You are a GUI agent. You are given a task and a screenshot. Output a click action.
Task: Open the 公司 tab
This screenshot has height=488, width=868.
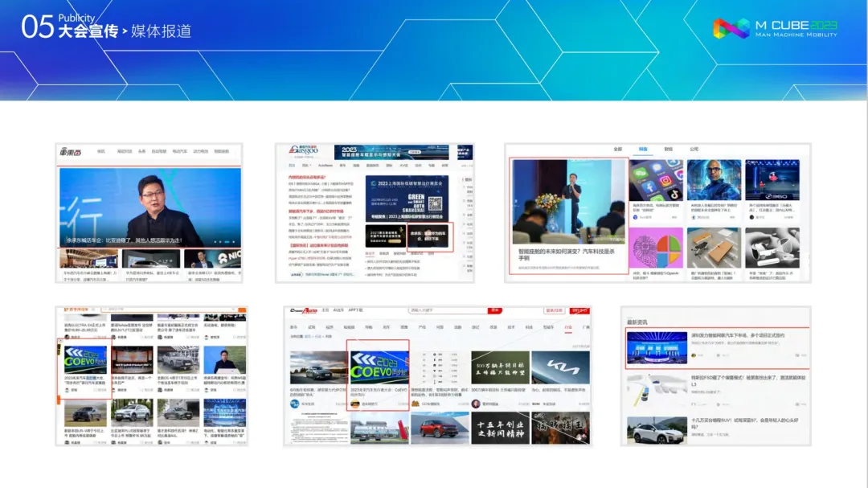pyautogui.click(x=694, y=149)
